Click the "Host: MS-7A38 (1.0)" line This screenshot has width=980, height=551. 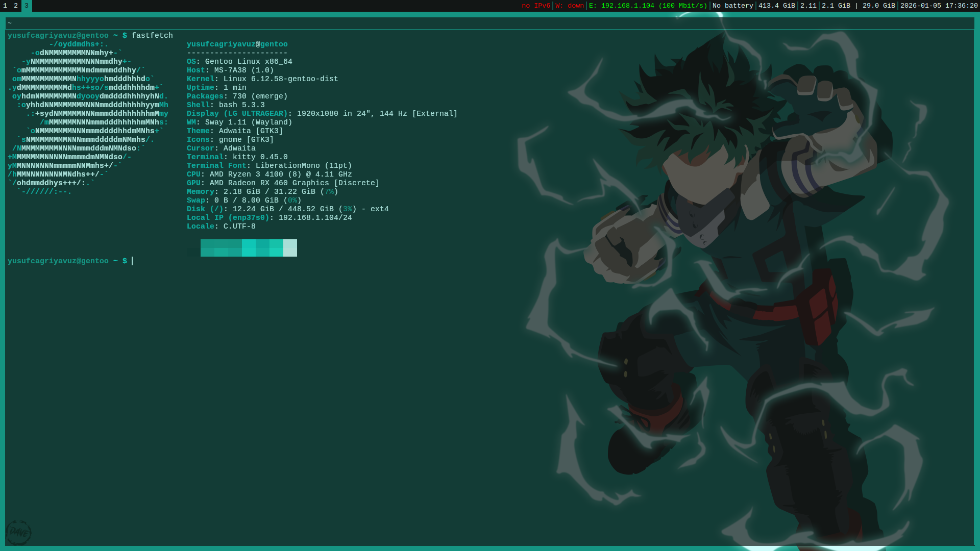click(230, 70)
